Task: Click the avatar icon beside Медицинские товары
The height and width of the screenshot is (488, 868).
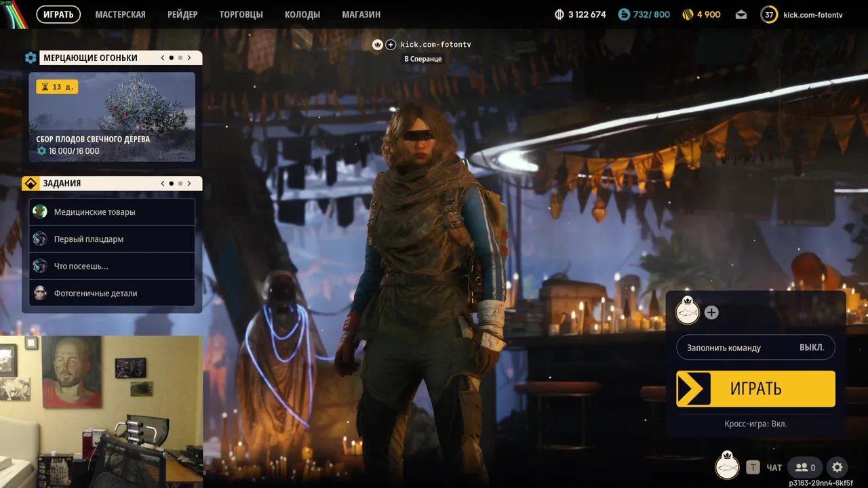Action: pyautogui.click(x=41, y=212)
